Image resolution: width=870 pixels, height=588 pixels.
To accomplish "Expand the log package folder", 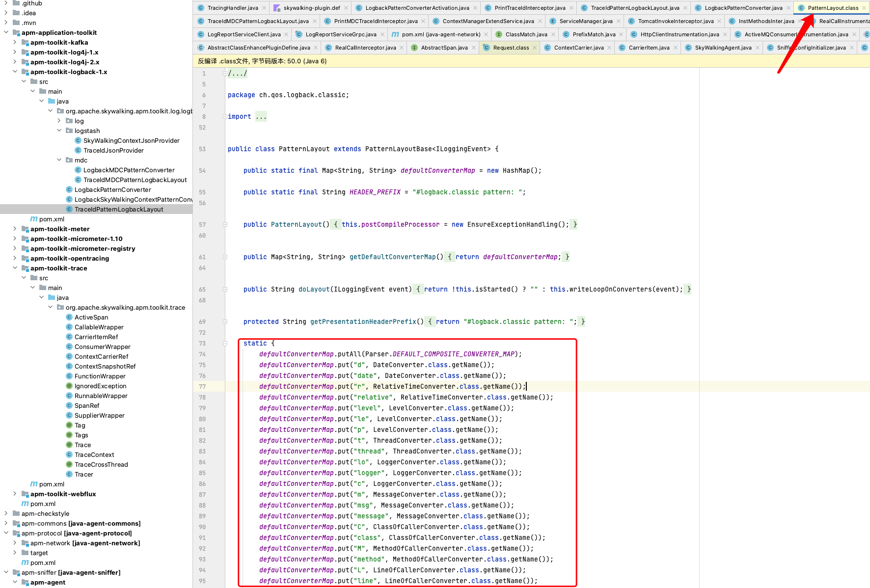I will [x=59, y=121].
